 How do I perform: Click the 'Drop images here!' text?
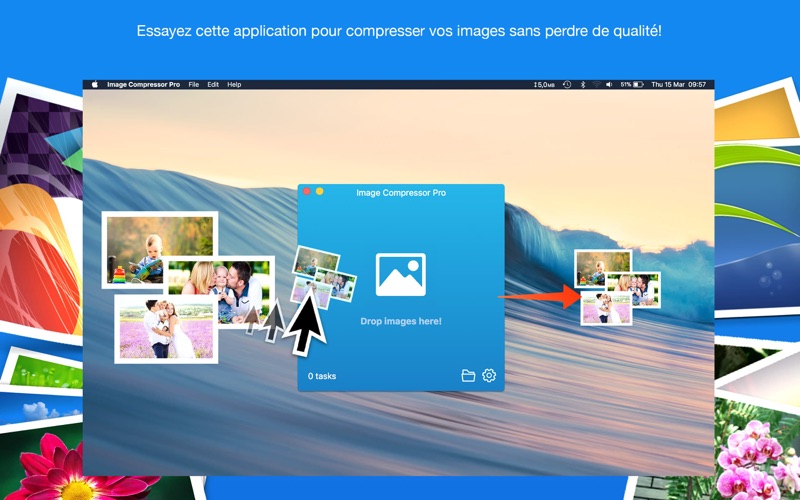[x=401, y=321]
